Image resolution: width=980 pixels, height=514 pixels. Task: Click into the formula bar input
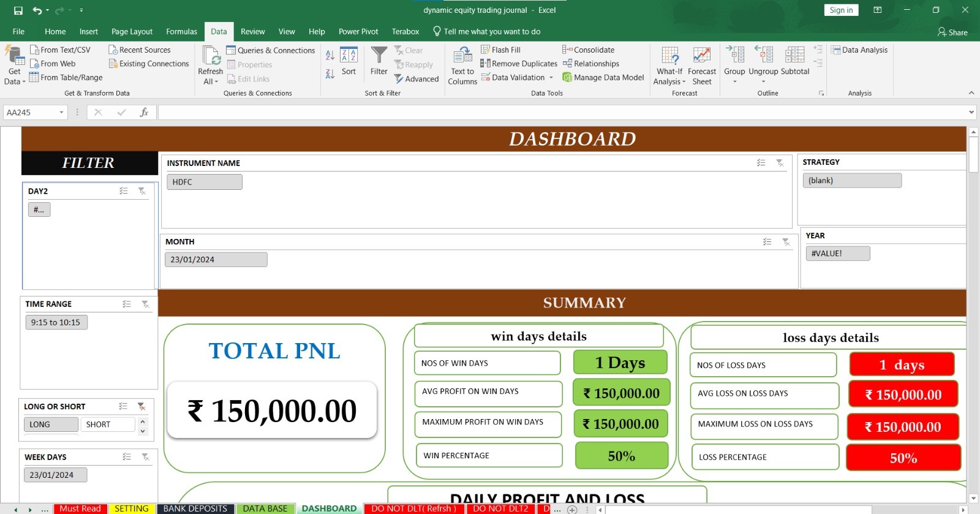coord(551,113)
